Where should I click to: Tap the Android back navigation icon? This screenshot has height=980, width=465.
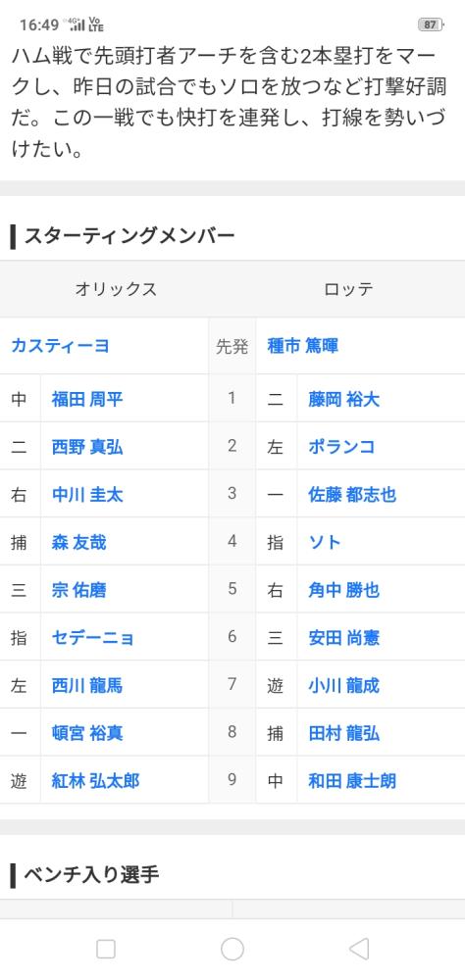[x=359, y=949]
